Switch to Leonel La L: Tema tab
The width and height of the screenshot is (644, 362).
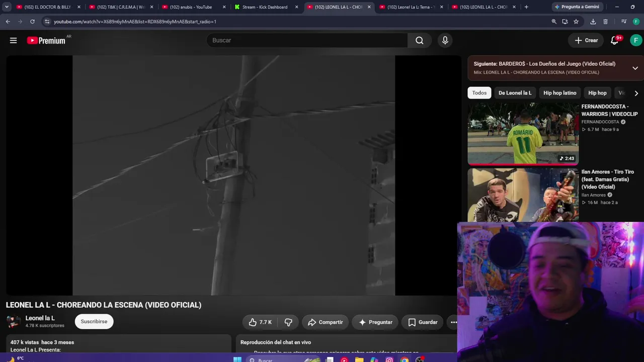click(x=411, y=7)
